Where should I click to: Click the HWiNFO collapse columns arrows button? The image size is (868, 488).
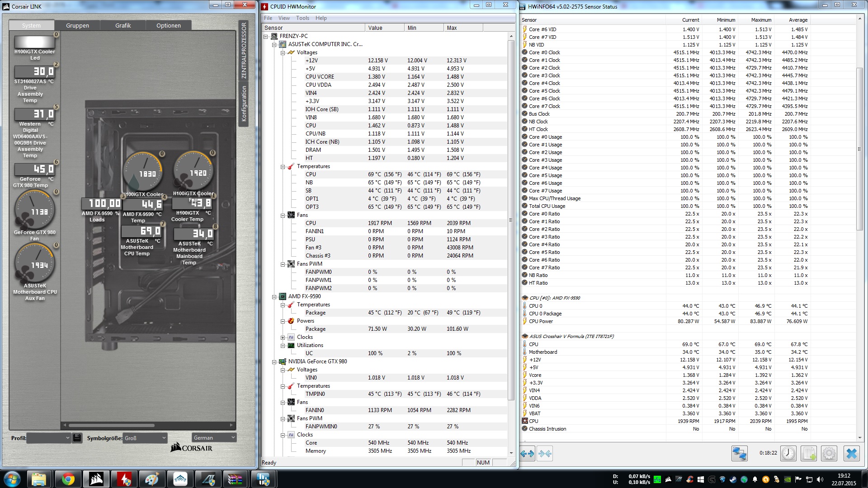[x=545, y=454]
